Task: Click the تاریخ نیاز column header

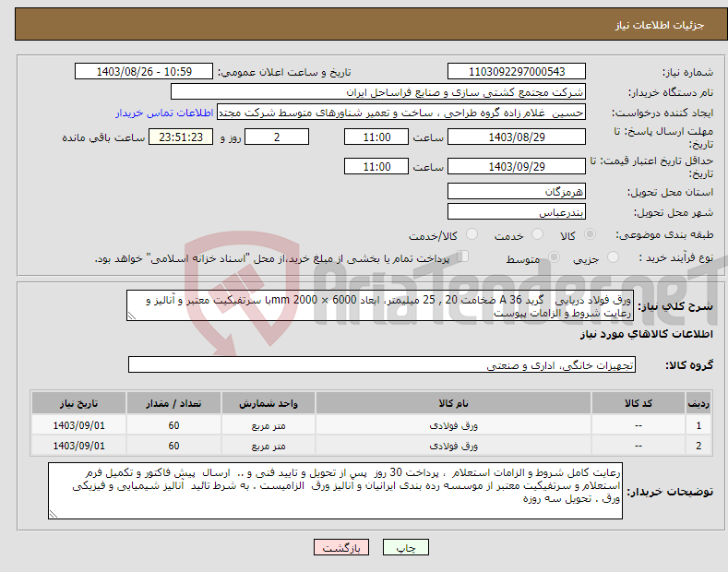Action: click(x=79, y=403)
